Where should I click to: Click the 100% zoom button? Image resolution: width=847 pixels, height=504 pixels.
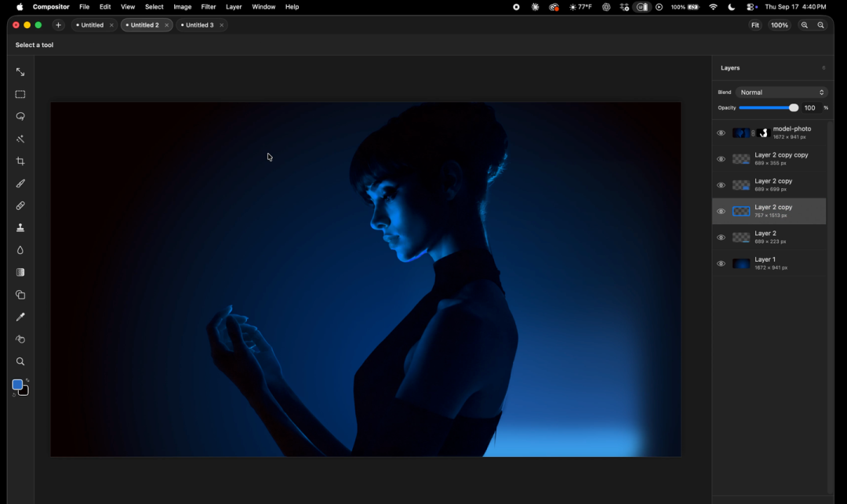pos(780,25)
